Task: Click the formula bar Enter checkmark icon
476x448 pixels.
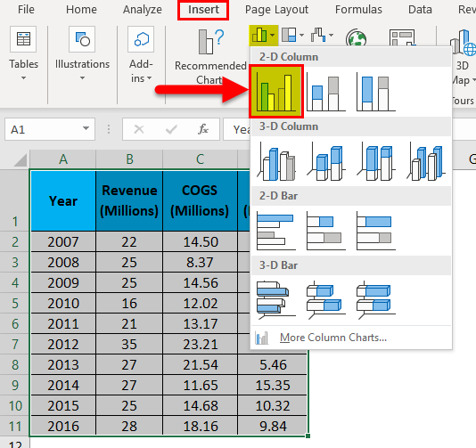Action: click(171, 129)
